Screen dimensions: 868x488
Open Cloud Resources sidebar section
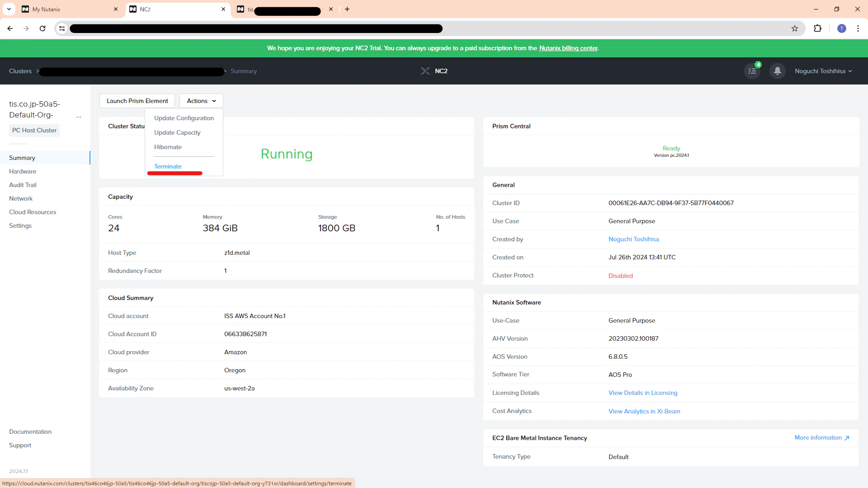coord(33,212)
